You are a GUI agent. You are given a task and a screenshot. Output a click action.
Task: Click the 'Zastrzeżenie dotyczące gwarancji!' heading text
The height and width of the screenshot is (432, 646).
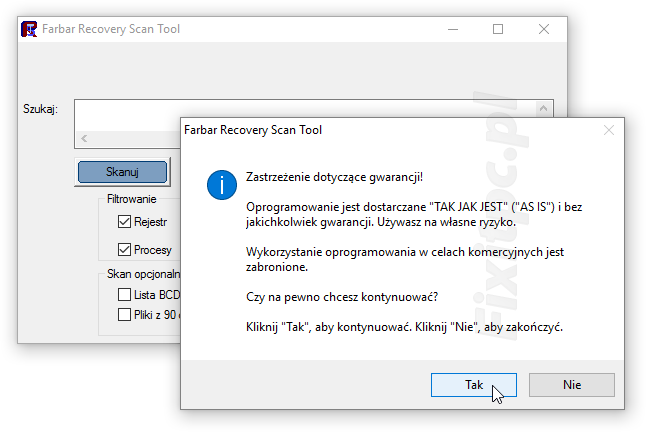coord(334,177)
